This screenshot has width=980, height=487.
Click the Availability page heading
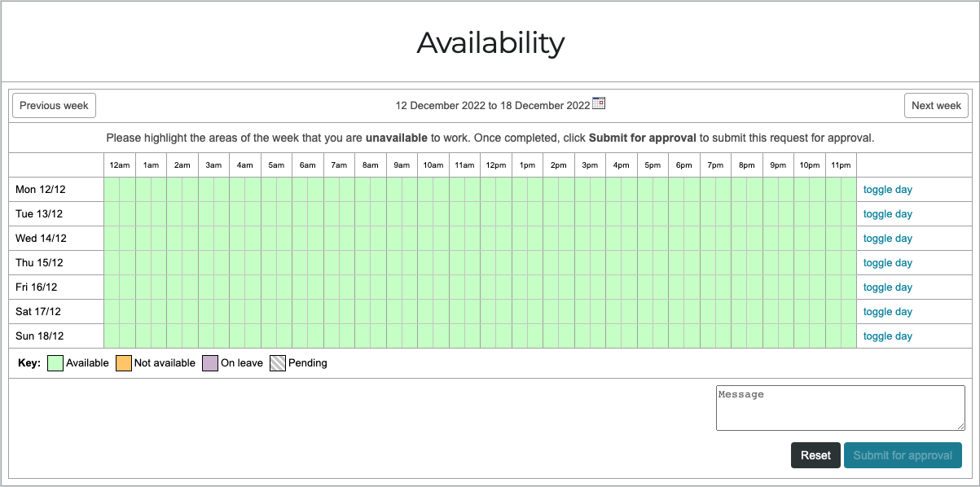pos(490,42)
